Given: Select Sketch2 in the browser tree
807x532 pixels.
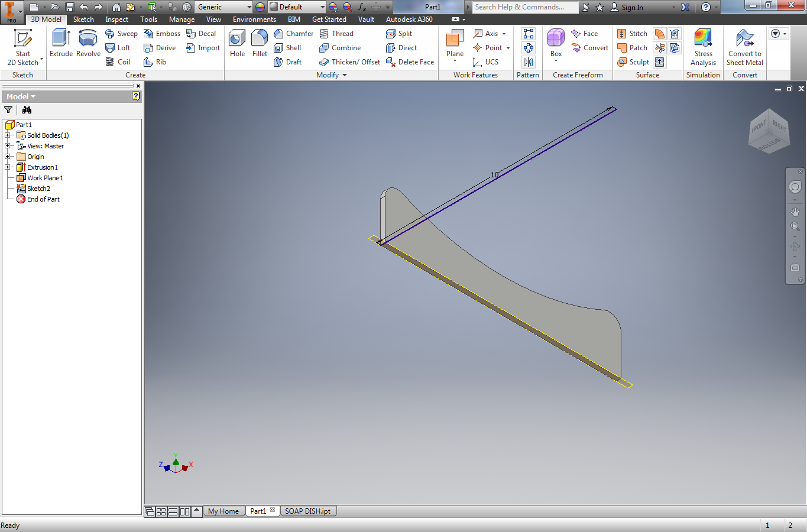Looking at the screenshot, I should coord(34,189).
